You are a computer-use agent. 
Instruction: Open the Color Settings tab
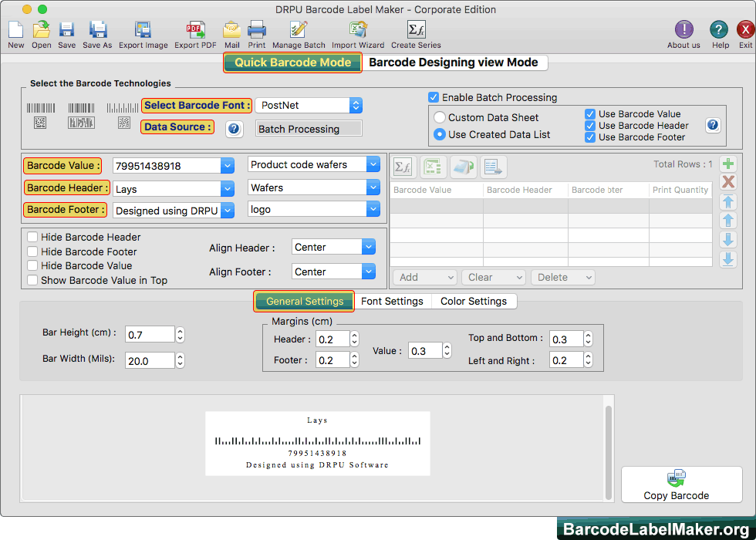474,302
